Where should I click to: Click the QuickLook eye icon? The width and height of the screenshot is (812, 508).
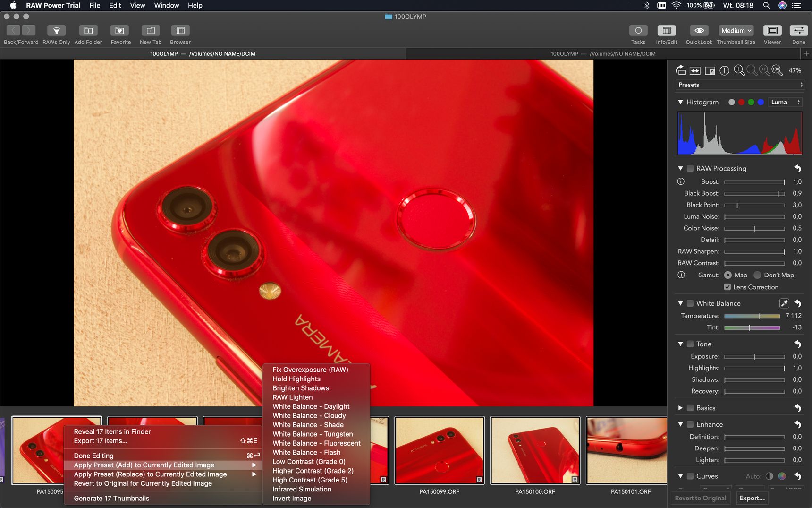tap(699, 31)
